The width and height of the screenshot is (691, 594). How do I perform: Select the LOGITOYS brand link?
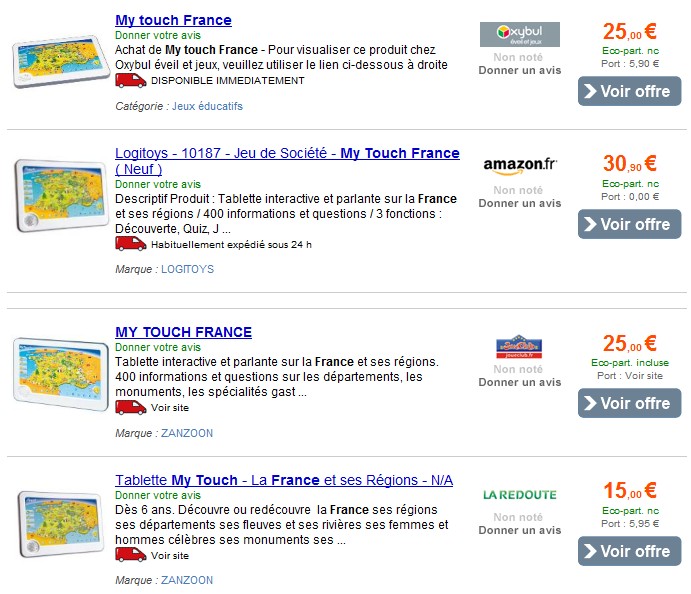[187, 269]
